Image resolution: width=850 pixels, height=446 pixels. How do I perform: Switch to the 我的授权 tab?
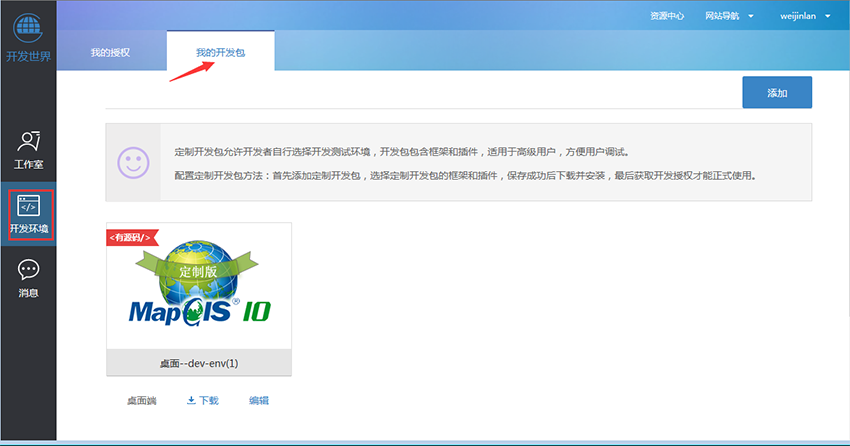[110, 52]
